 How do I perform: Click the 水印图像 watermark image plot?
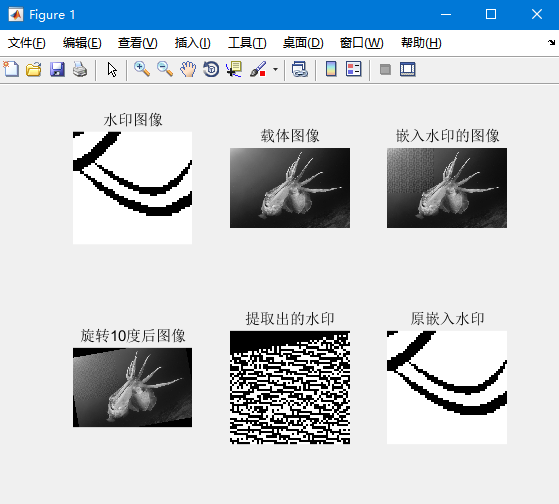coord(133,188)
